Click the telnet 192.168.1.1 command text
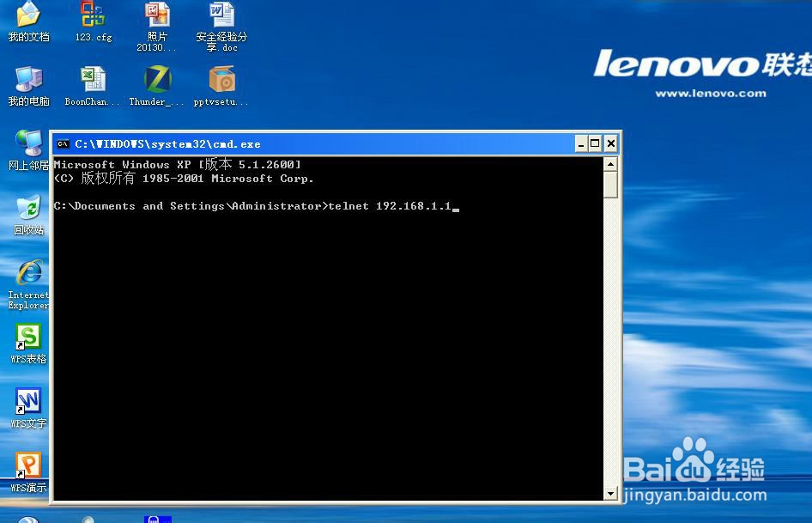 coord(390,206)
